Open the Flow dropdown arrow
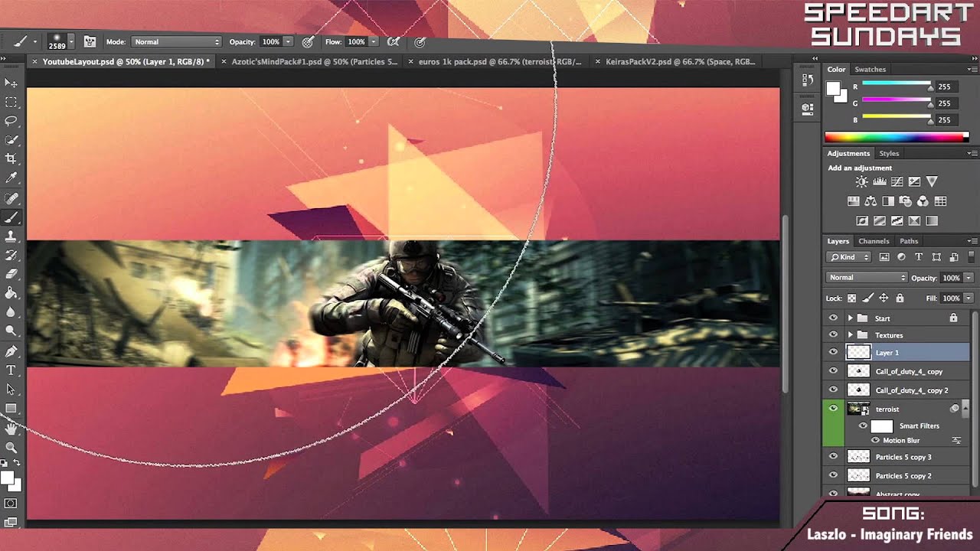The height and width of the screenshot is (551, 980). click(x=373, y=42)
